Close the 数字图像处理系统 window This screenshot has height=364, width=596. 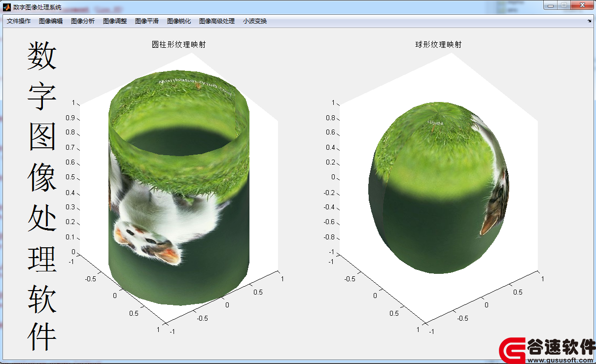click(582, 5)
